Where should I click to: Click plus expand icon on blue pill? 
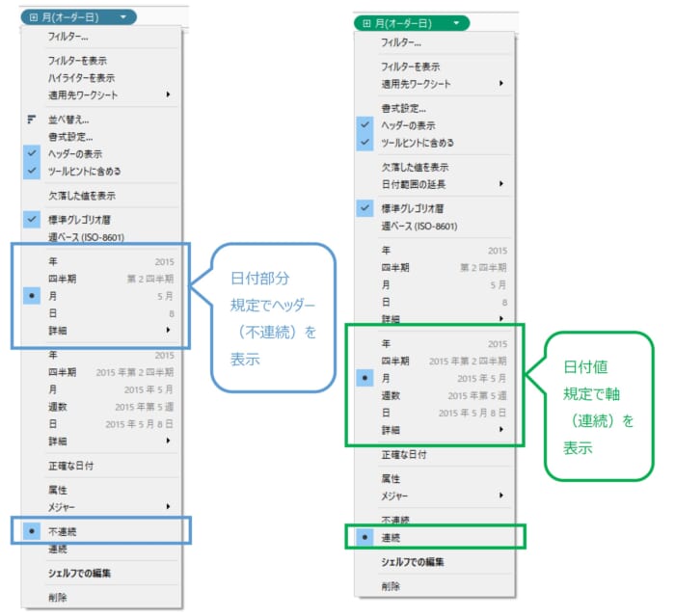coord(33,17)
